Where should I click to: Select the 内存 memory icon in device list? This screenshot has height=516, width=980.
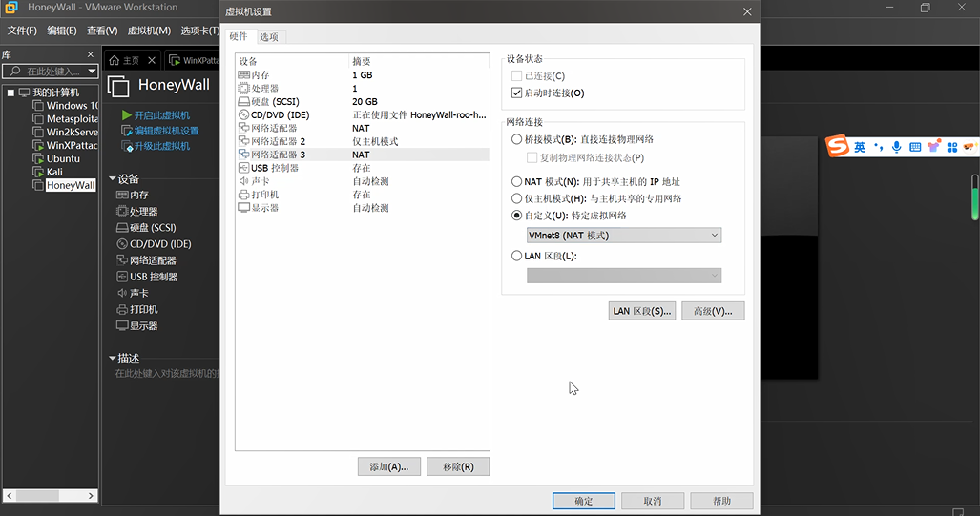(243, 75)
